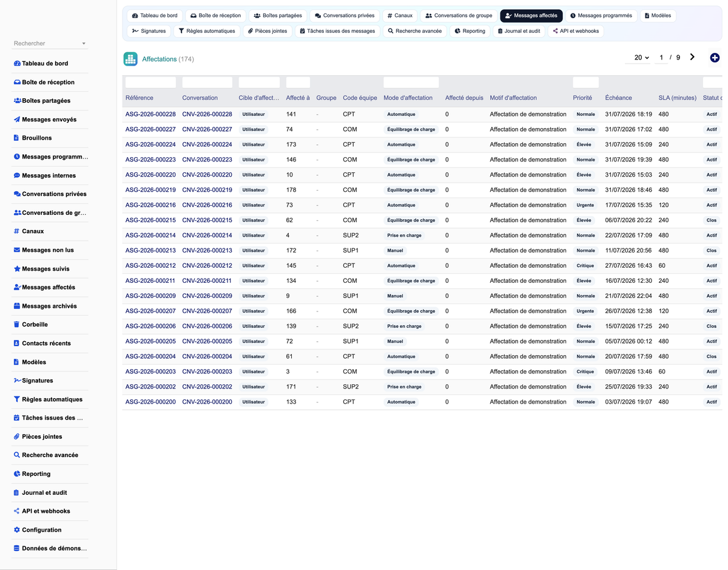This screenshot has height=570, width=728.
Task: Sort by the Code équipe column header
Action: tap(360, 98)
